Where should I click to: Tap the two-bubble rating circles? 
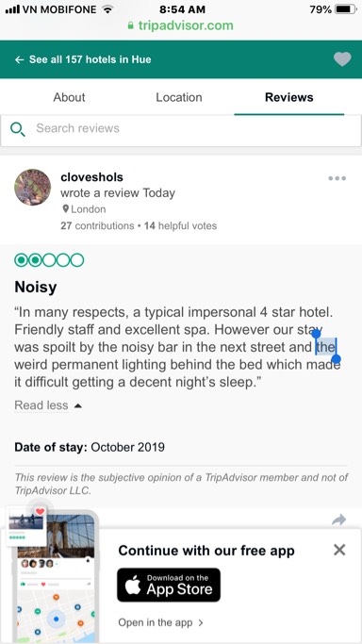[49, 260]
